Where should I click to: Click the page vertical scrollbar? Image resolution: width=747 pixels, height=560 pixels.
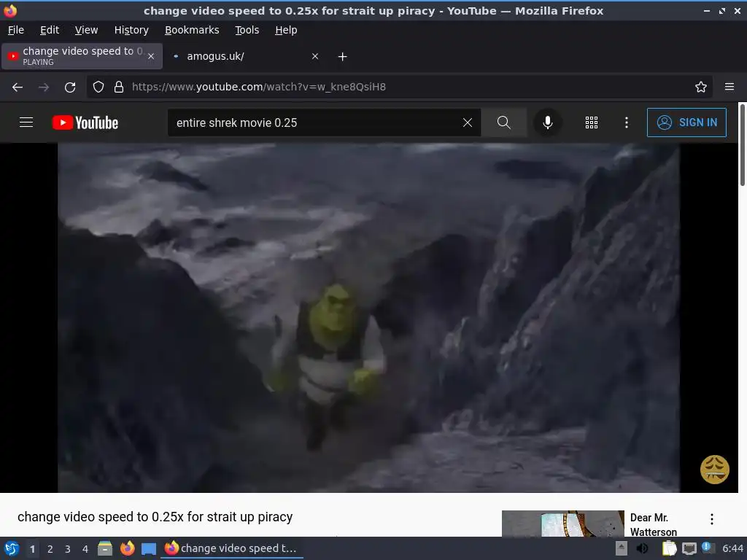tap(742, 145)
